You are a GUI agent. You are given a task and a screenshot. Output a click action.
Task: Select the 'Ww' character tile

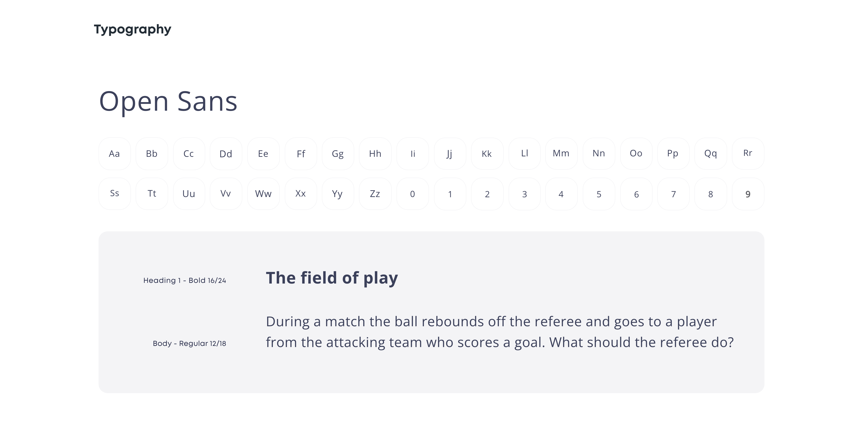click(263, 194)
